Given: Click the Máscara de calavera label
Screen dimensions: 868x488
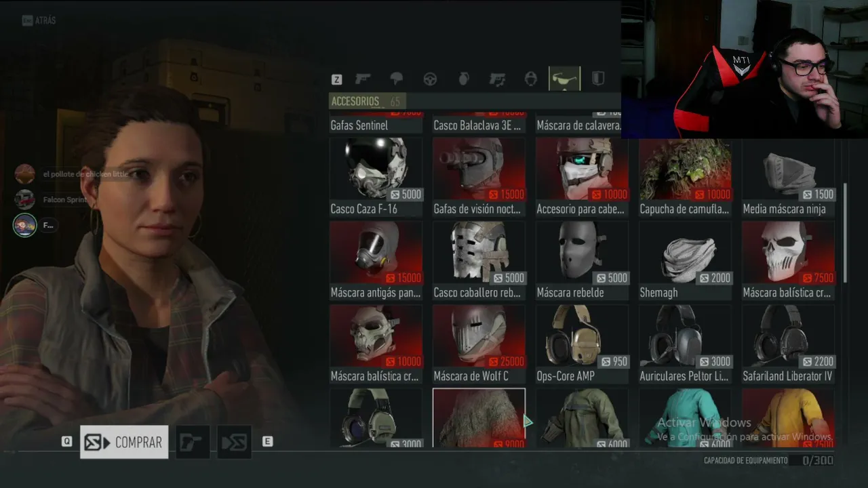Looking at the screenshot, I should pyautogui.click(x=578, y=125).
